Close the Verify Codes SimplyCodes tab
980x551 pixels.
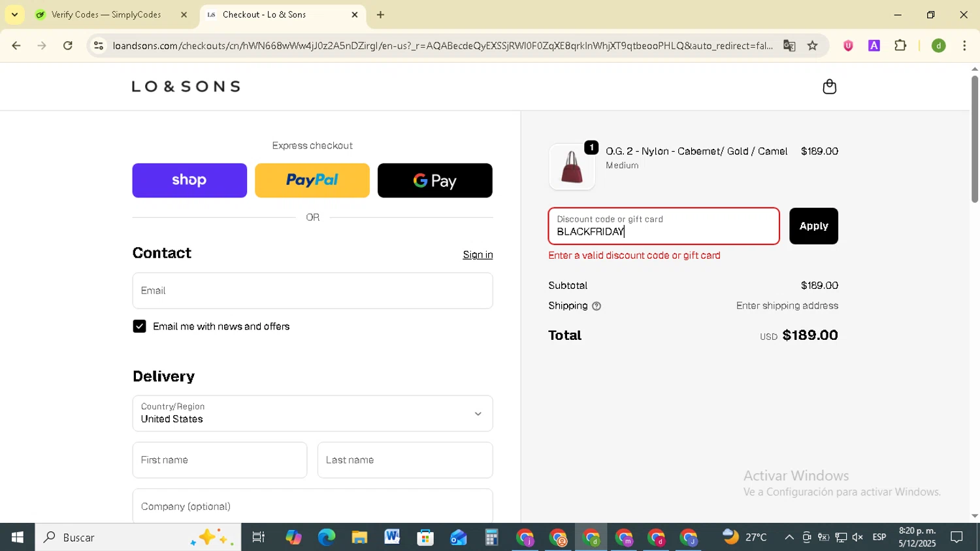click(x=184, y=14)
